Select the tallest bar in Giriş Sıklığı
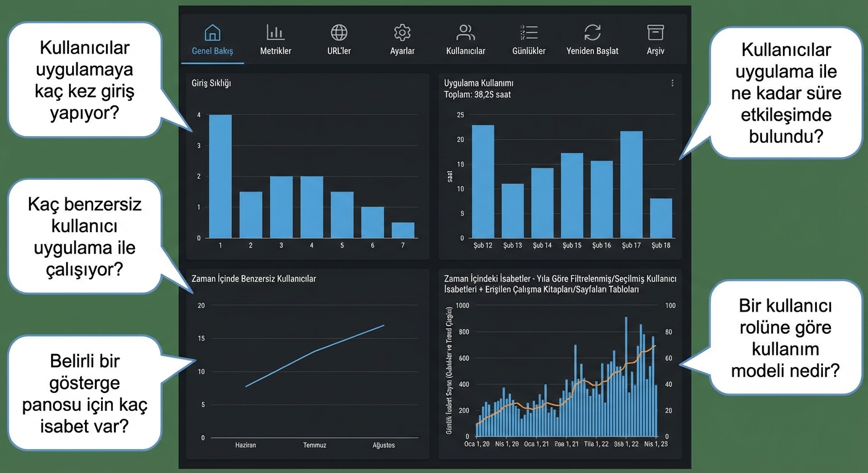The height and width of the screenshot is (473, 868). pos(221,176)
